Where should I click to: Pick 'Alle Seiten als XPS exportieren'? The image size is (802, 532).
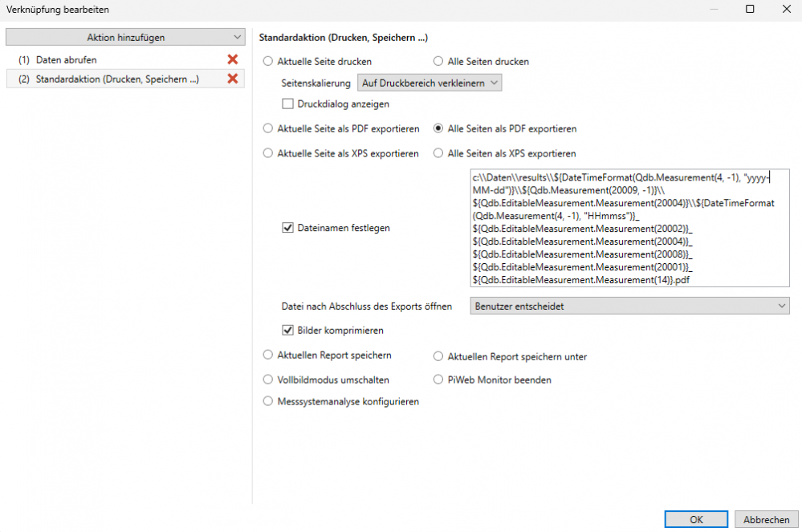[x=438, y=153]
